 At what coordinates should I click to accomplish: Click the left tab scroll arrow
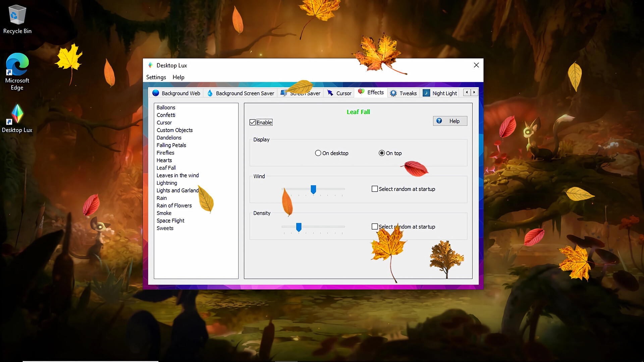(466, 92)
